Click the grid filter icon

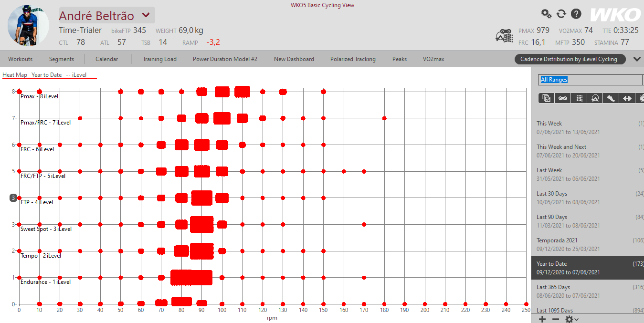tap(579, 98)
